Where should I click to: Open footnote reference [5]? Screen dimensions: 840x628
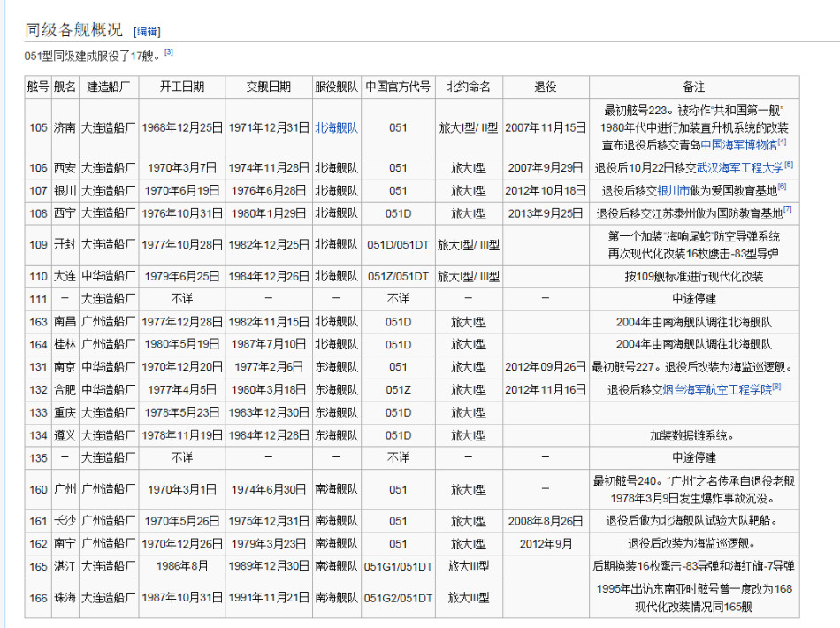coord(789,165)
